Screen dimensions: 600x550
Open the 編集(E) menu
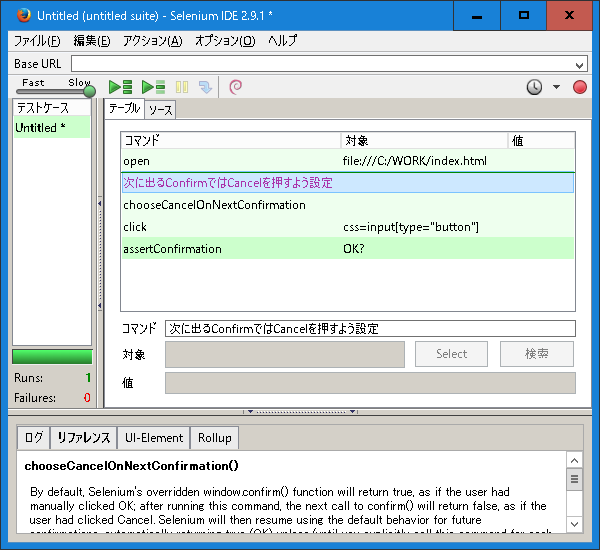(x=92, y=41)
